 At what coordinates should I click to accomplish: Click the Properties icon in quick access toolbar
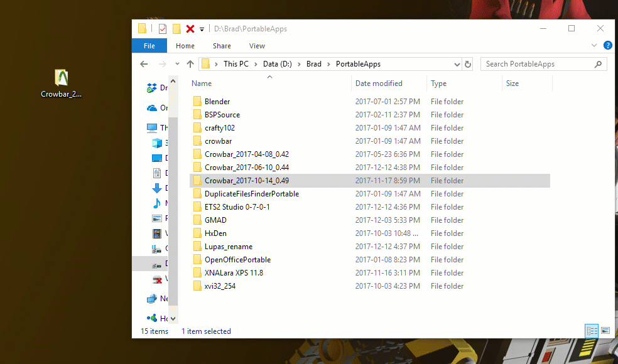[x=163, y=29]
